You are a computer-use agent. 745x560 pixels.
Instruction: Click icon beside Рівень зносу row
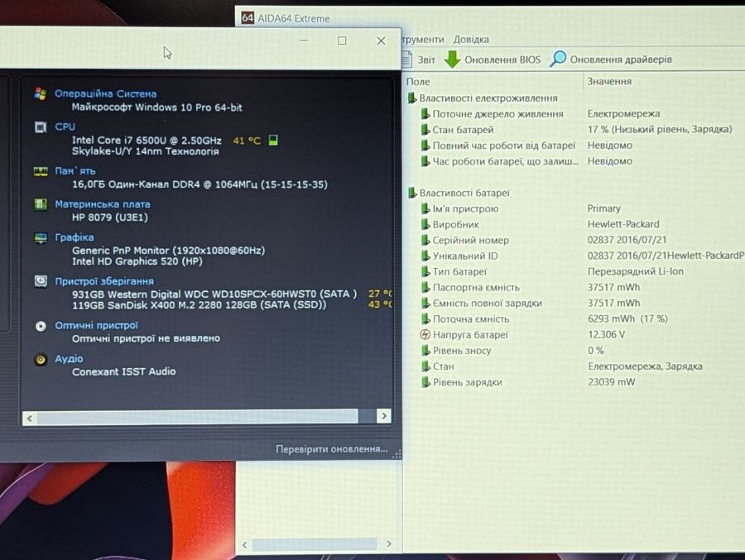[425, 351]
